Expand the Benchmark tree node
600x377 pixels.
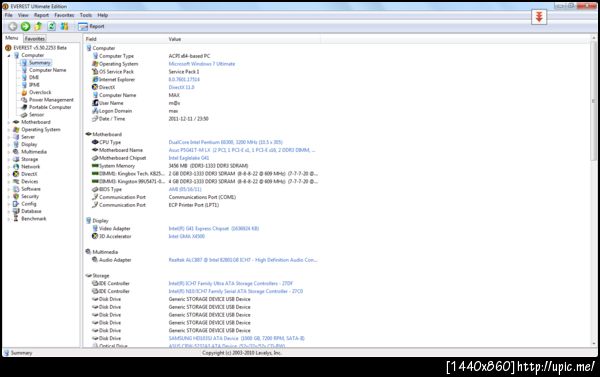click(x=9, y=219)
